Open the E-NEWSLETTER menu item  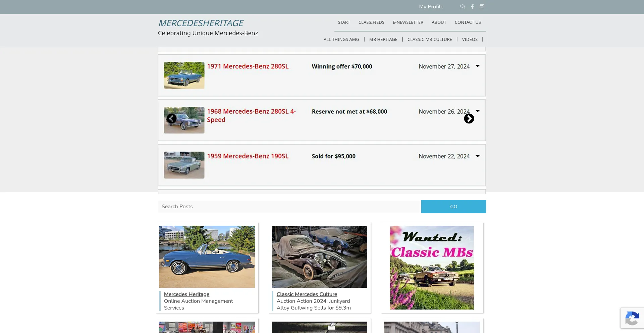click(x=408, y=22)
